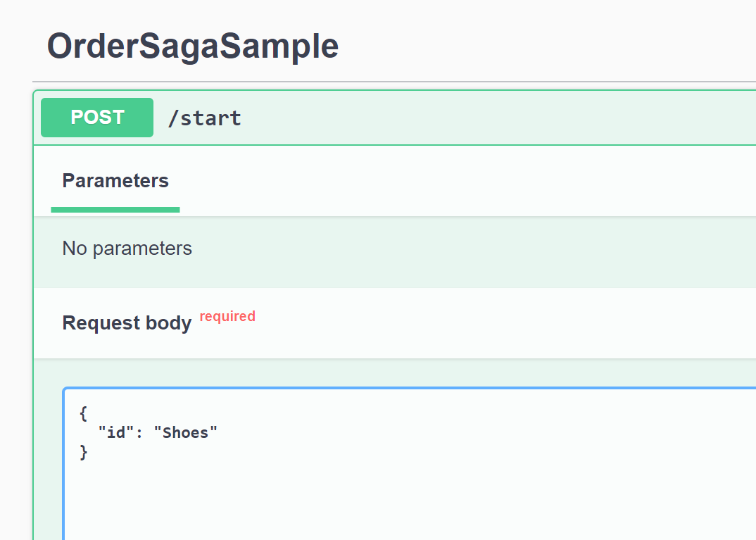Place cursor at the opening curly brace

click(x=84, y=413)
